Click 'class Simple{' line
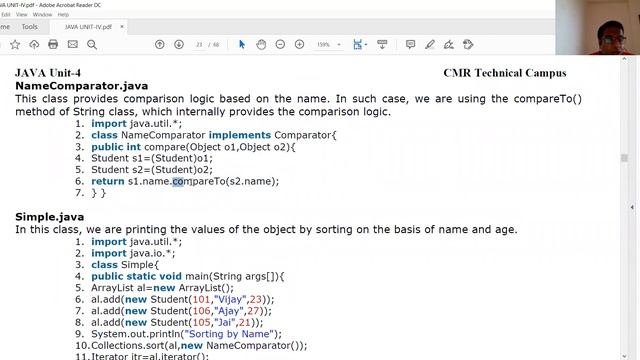Screen dimensions: 640x360 125,264
